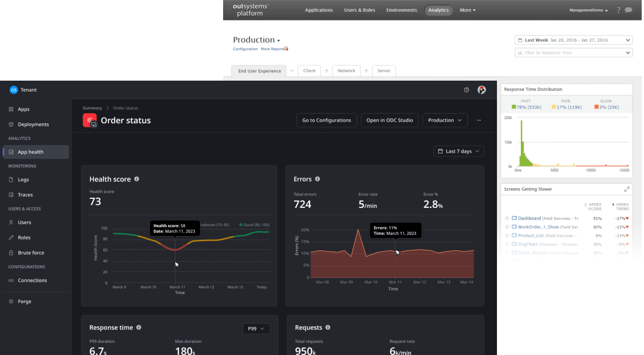Open the P99 percentile dropdown
The height and width of the screenshot is (355, 644).
(x=256, y=329)
